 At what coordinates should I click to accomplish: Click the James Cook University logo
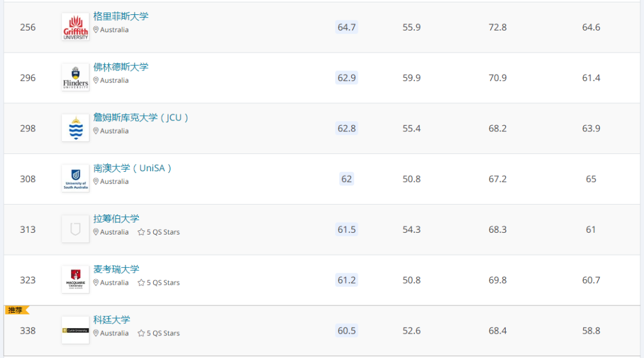pyautogui.click(x=75, y=128)
